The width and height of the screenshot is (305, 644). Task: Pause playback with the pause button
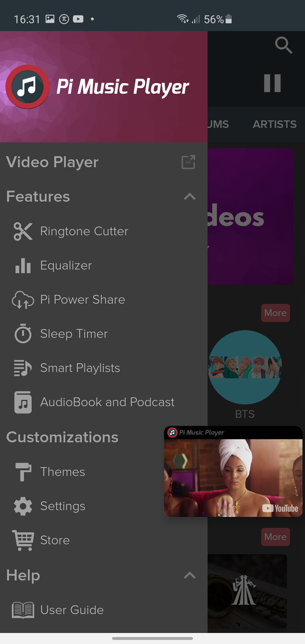click(x=272, y=83)
